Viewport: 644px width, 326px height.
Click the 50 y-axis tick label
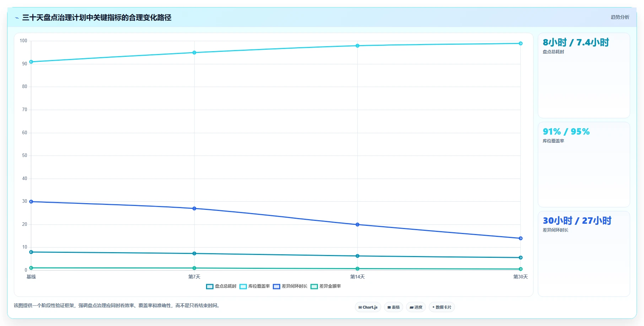point(25,156)
